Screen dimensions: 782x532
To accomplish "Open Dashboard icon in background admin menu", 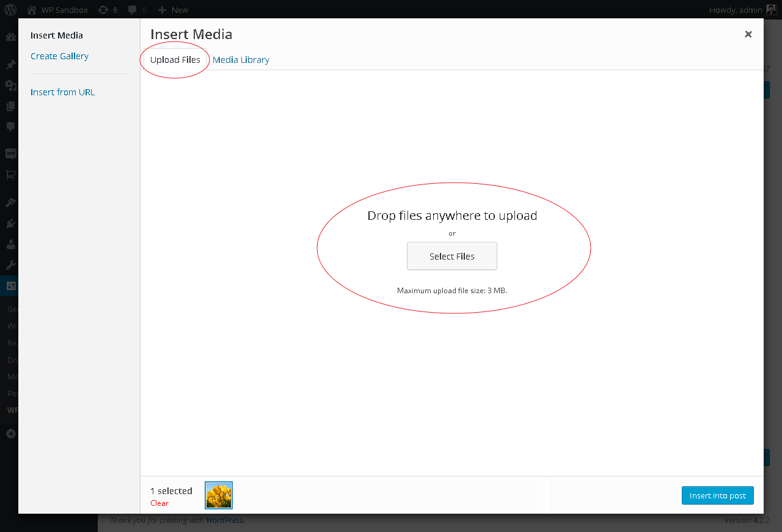I will 10,37.
